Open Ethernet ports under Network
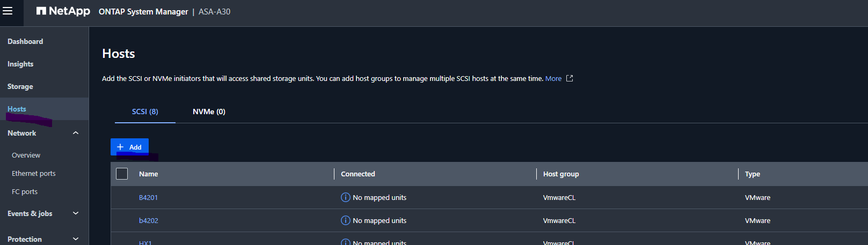This screenshot has width=868, height=245. point(34,173)
